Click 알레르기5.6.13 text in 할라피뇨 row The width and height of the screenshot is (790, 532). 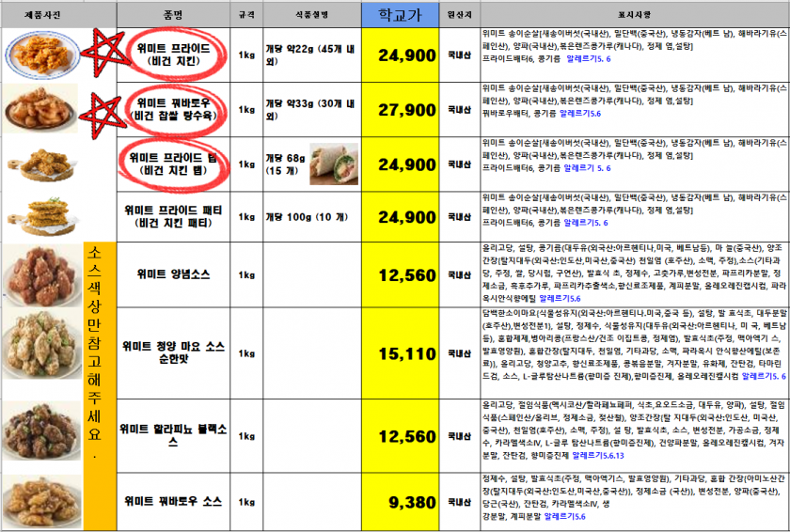coord(598,456)
